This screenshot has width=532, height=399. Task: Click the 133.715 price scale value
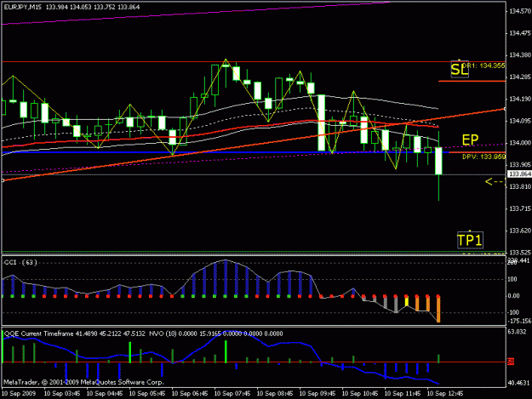[x=520, y=208]
